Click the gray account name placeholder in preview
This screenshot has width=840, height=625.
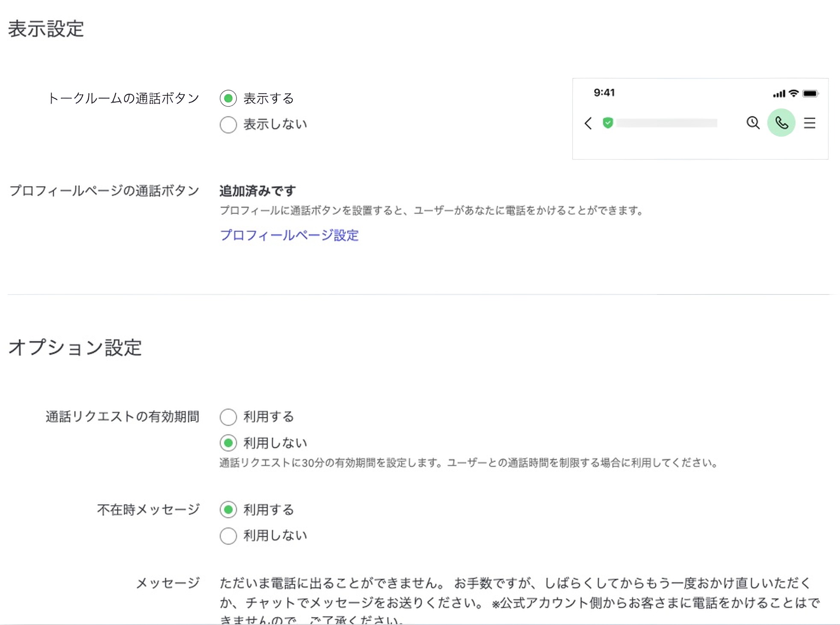[667, 123]
